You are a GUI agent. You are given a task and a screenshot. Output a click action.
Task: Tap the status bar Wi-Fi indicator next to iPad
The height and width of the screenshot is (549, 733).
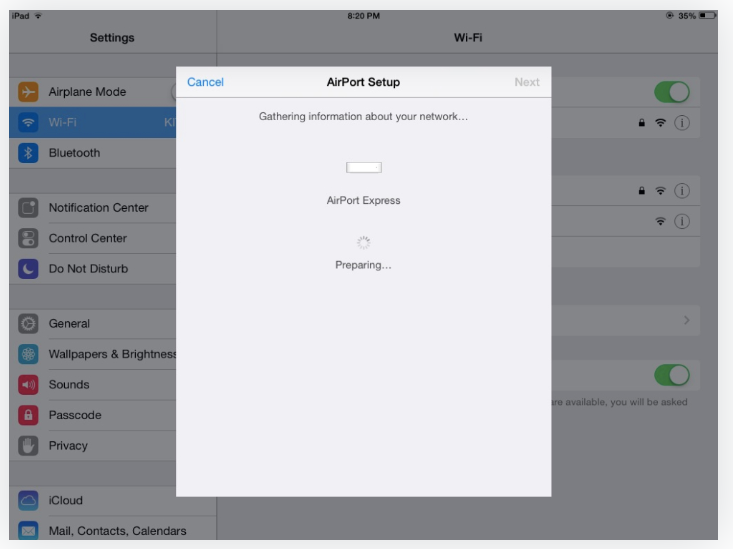tap(38, 16)
